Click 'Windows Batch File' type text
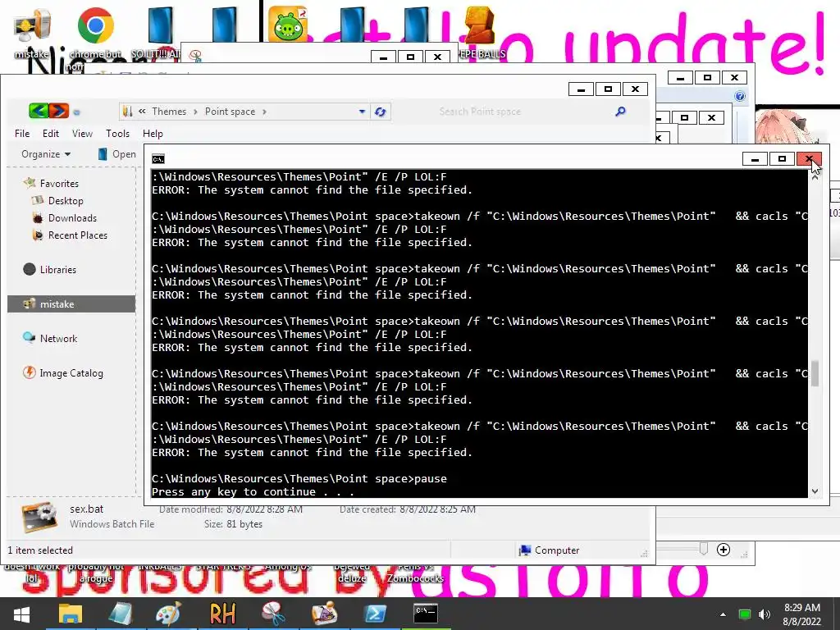The height and width of the screenshot is (630, 840). (112, 524)
